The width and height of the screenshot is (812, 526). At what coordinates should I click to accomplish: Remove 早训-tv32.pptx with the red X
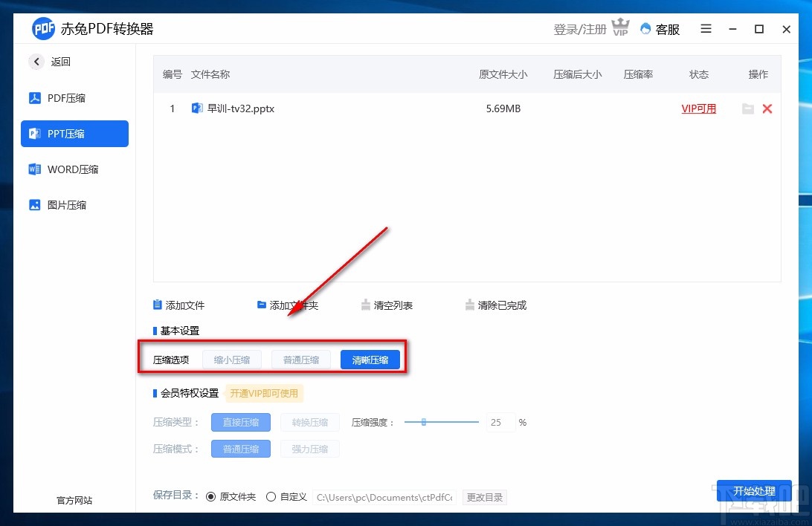coord(767,108)
